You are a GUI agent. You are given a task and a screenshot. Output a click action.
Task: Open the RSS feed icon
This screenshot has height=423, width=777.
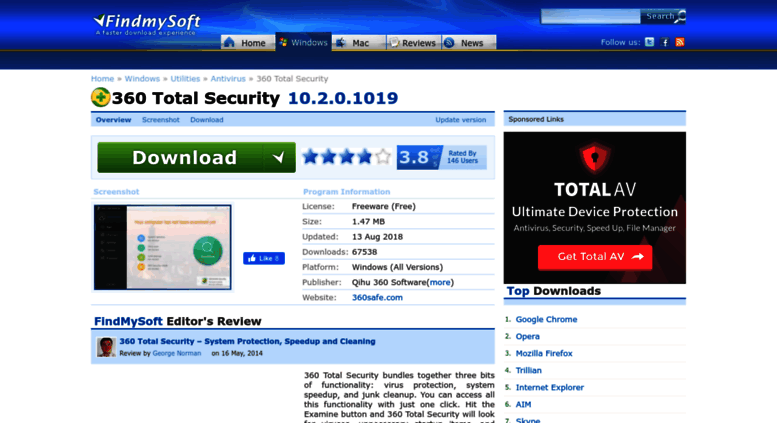tap(680, 42)
